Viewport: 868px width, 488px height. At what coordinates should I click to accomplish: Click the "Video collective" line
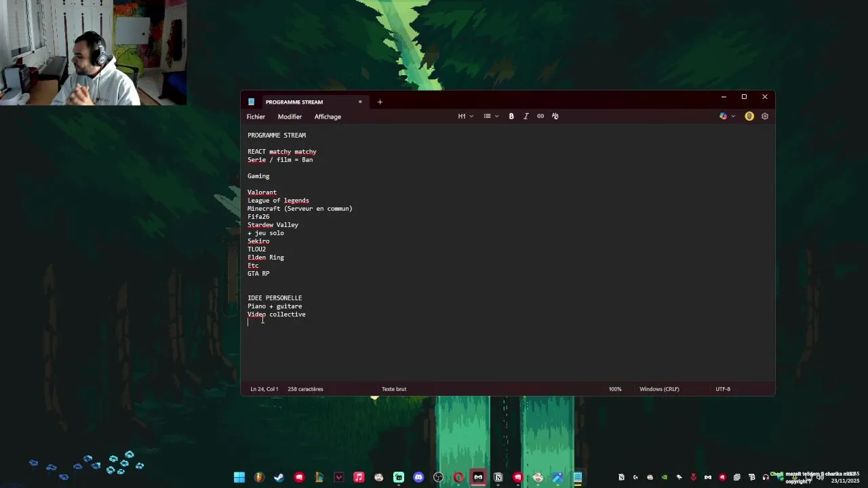tap(277, 314)
